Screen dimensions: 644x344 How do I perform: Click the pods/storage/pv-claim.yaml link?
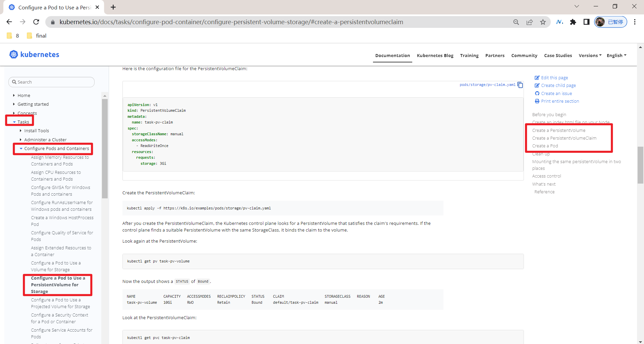[x=487, y=85]
